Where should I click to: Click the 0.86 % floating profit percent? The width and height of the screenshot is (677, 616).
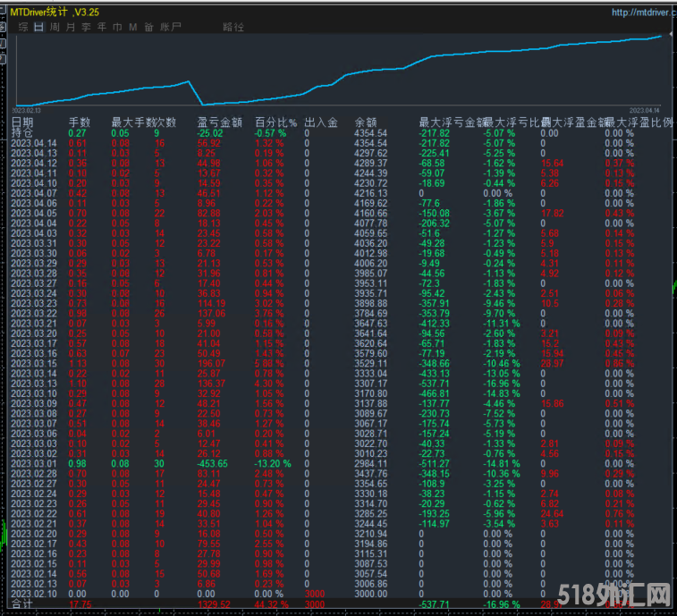[x=620, y=364]
